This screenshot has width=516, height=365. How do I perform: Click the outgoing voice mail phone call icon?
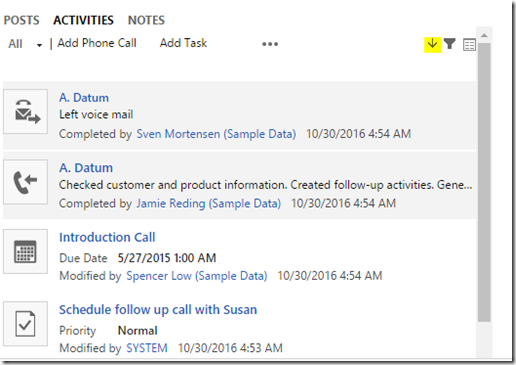tap(26, 112)
